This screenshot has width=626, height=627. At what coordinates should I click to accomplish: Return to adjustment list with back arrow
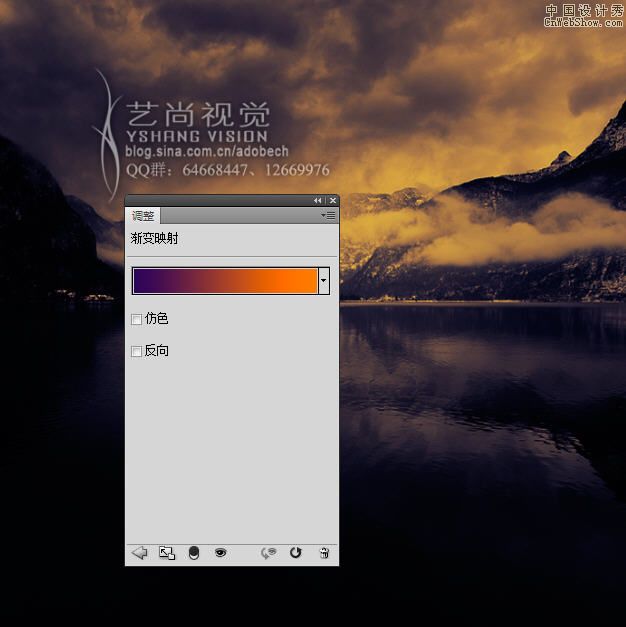[140, 553]
